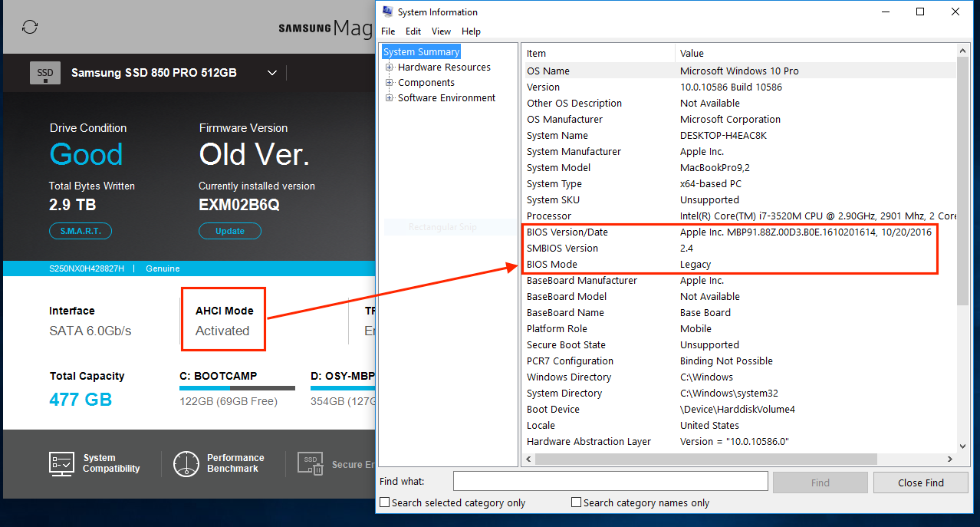
Task: Enable Search category names only checkbox
Action: tap(576, 502)
